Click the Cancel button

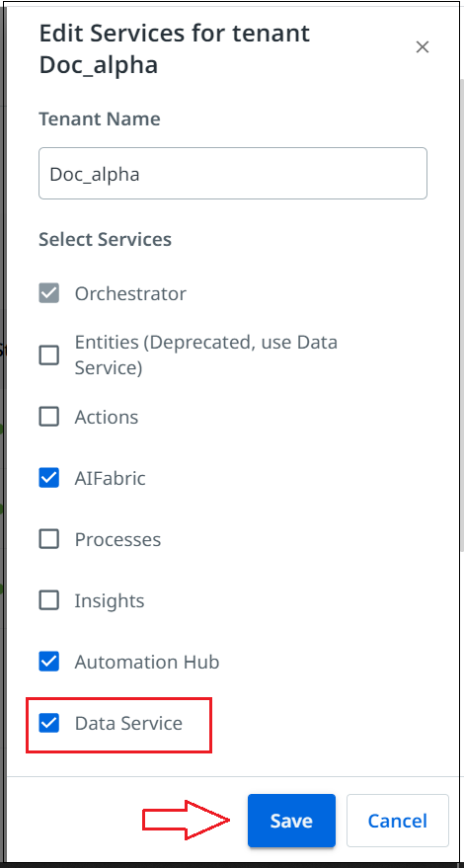[x=398, y=821]
